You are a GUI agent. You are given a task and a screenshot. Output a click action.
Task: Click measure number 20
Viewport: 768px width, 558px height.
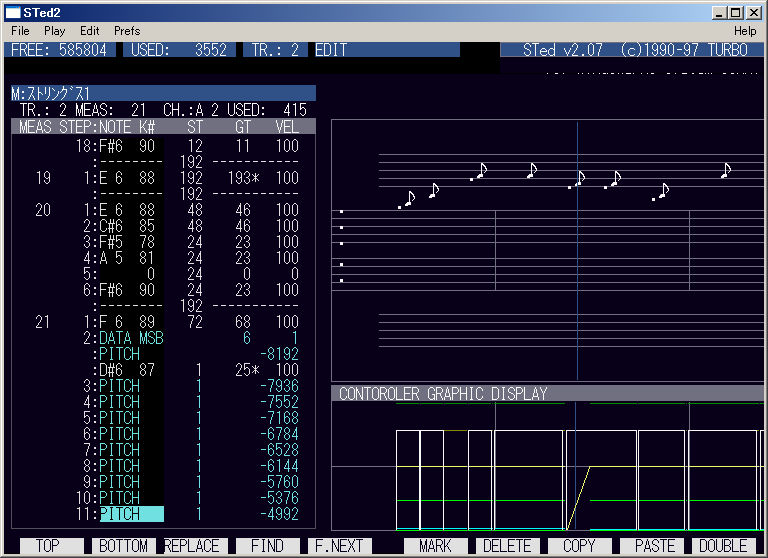pyautogui.click(x=43, y=210)
